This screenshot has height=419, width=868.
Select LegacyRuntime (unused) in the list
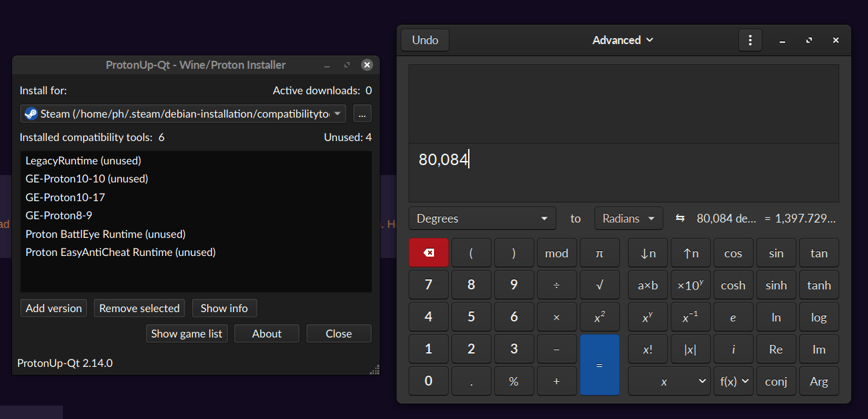[196, 160]
